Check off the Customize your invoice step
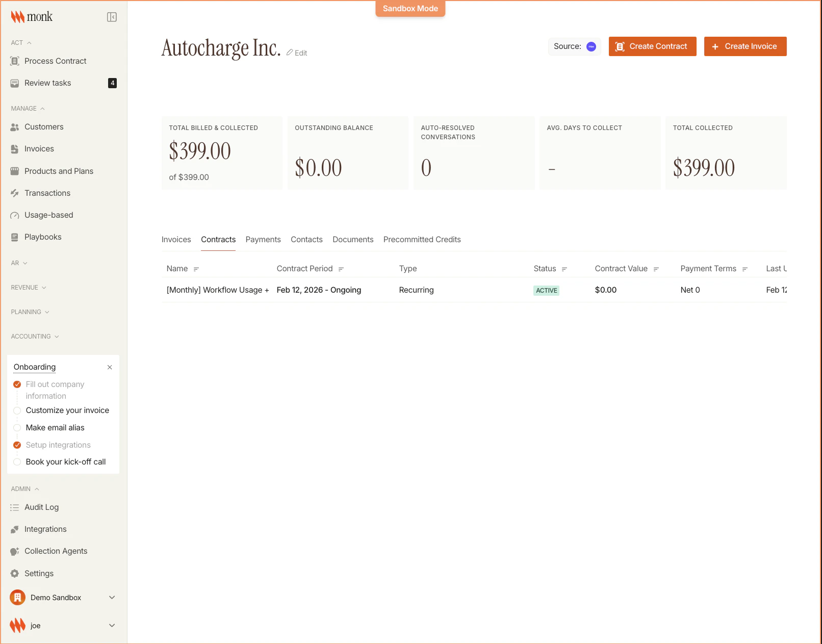This screenshot has height=644, width=822. coord(17,410)
